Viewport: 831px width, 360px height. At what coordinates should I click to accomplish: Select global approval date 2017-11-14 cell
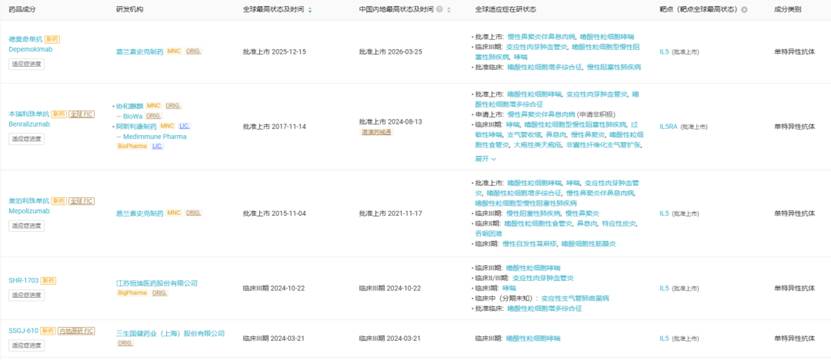pyautogui.click(x=275, y=127)
